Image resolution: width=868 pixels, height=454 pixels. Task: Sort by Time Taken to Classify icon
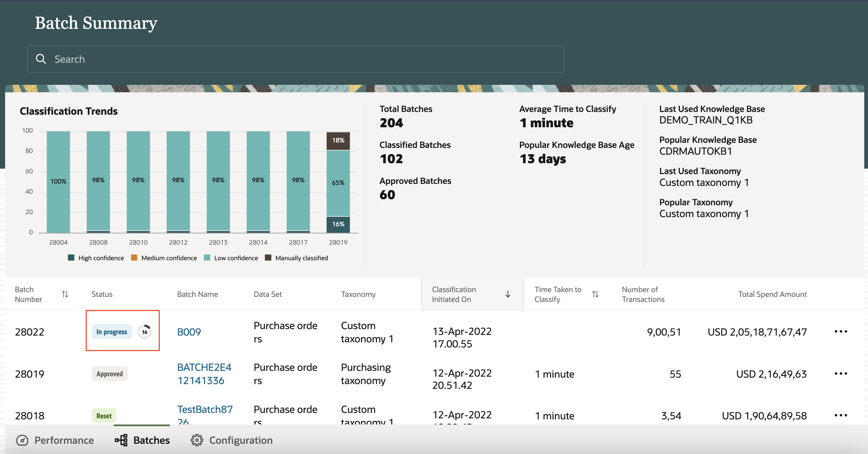coord(595,294)
